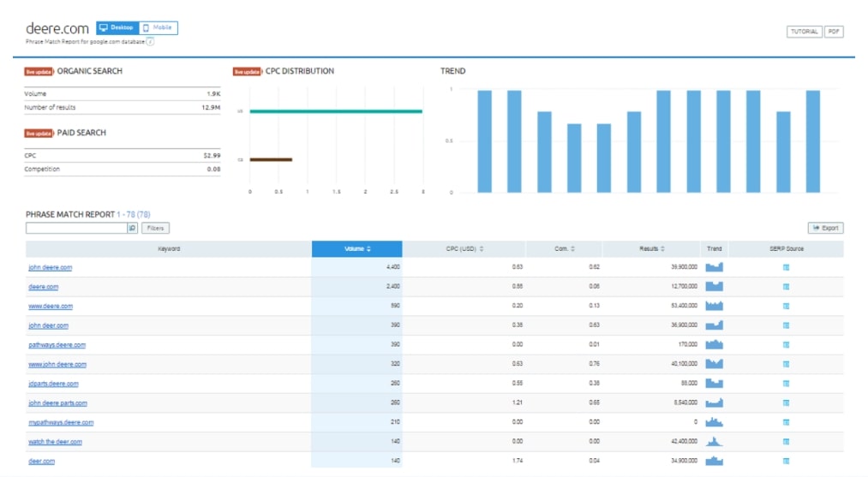
Task: View SERP source icon for john deere.com
Action: pyautogui.click(x=786, y=267)
